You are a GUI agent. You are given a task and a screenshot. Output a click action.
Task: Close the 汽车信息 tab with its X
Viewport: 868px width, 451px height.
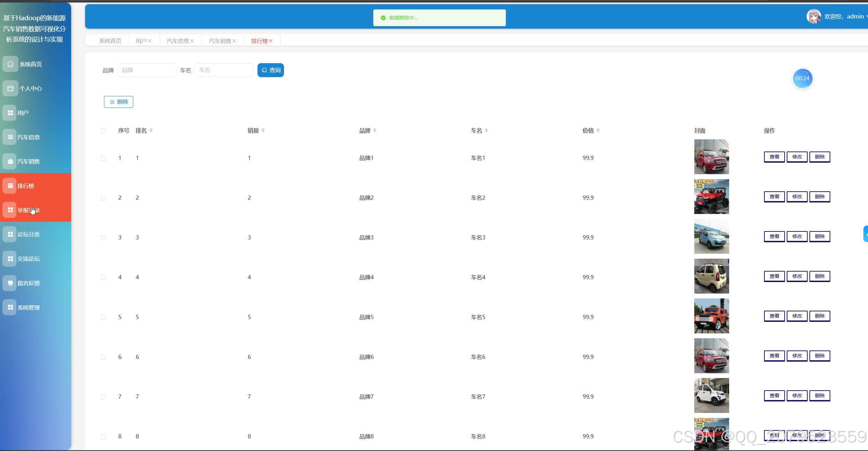[192, 41]
